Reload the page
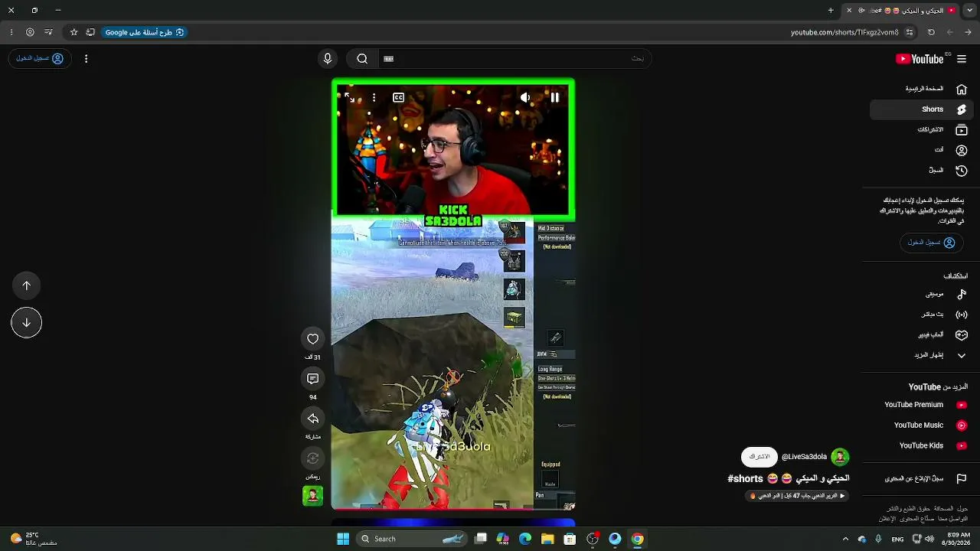This screenshot has height=551, width=980. pos(931,32)
